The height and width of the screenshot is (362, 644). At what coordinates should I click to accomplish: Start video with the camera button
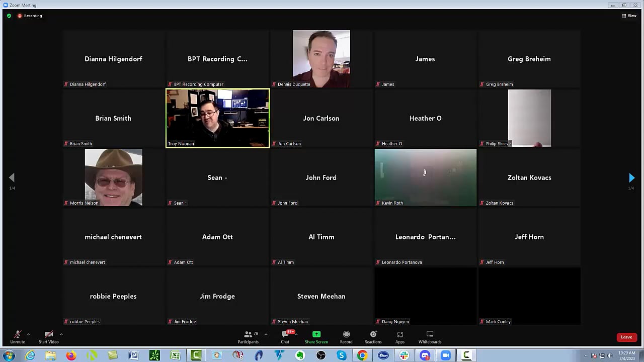[49, 337]
